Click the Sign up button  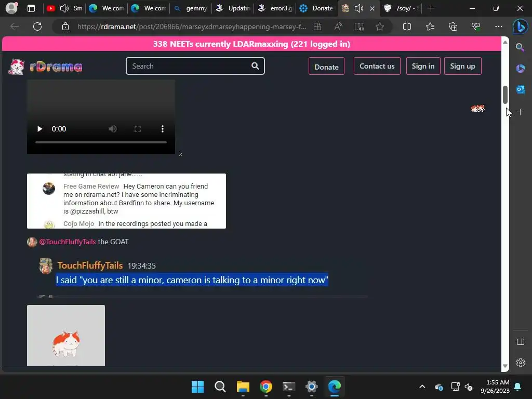click(x=462, y=66)
